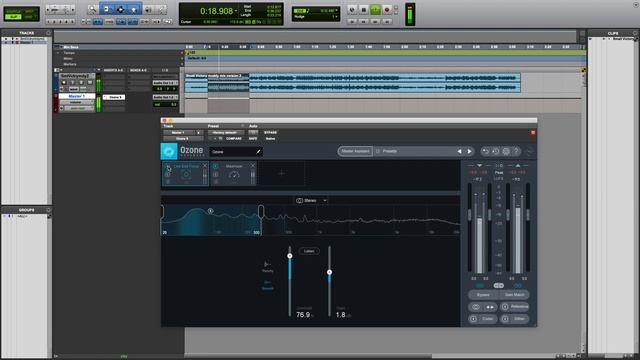
Task: Select the Grabber tool in Pro Tools toolbar
Action: [134, 9]
